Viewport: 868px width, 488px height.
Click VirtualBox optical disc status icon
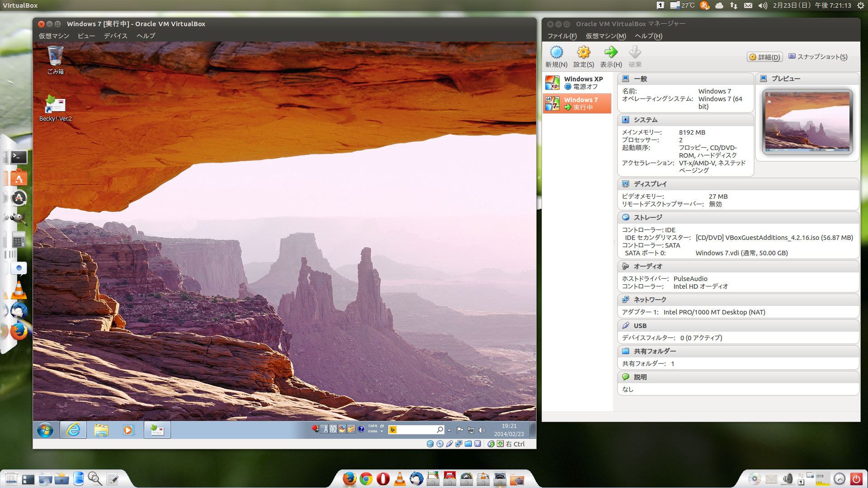[440, 444]
